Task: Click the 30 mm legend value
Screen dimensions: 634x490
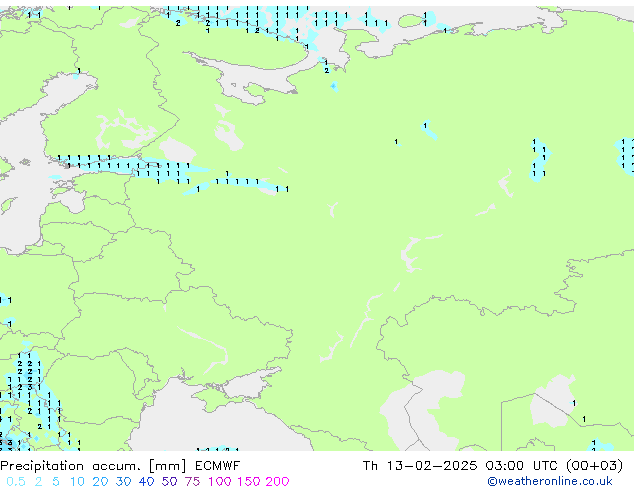Action: pyautogui.click(x=123, y=482)
